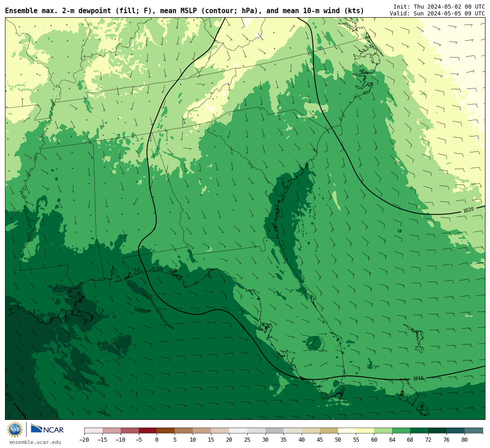The width and height of the screenshot is (490, 448).
Task: Click the teal swatch right of 80
Action: click(474, 431)
